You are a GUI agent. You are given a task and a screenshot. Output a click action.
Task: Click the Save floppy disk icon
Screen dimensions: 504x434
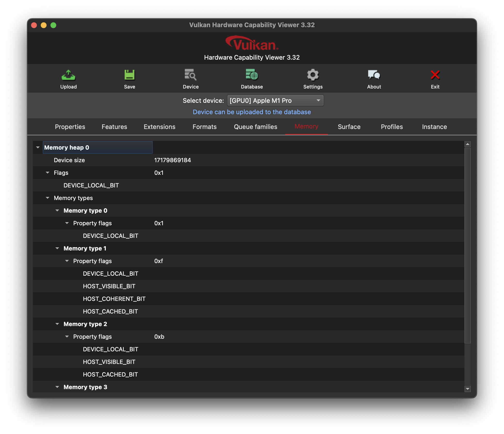tap(130, 75)
